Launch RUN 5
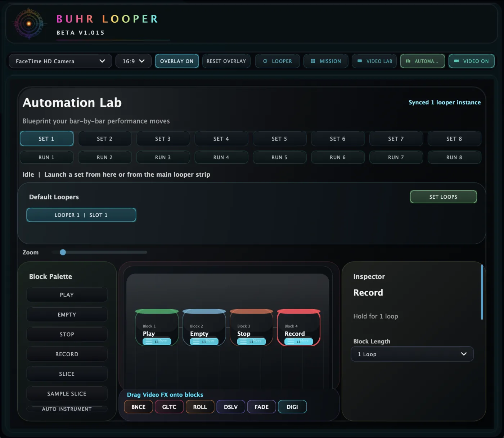The width and height of the screenshot is (504, 438). (x=279, y=157)
